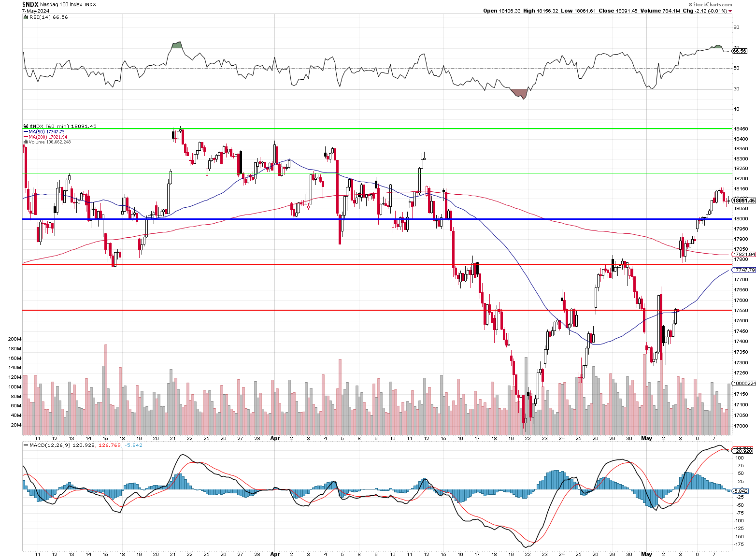
Task: Click the candlestick icon beside $NDX (60 min)
Action: point(26,127)
